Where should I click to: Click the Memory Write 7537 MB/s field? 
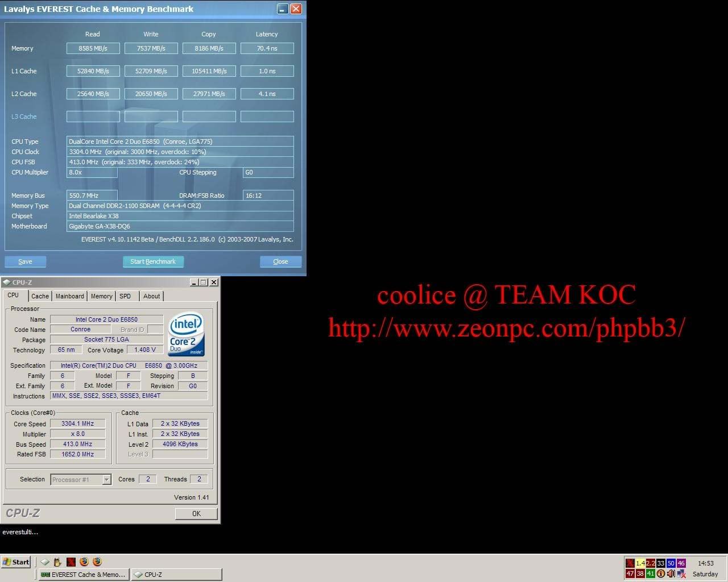click(x=151, y=48)
